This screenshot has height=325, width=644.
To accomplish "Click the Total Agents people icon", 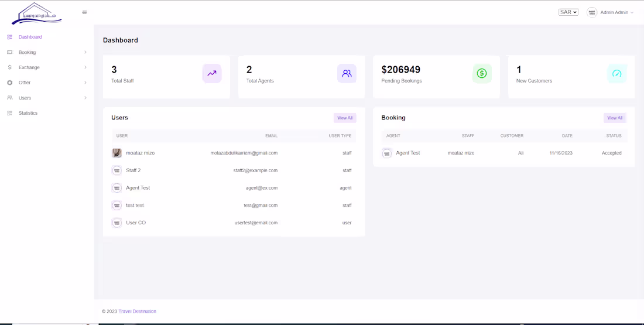I will coord(347,74).
